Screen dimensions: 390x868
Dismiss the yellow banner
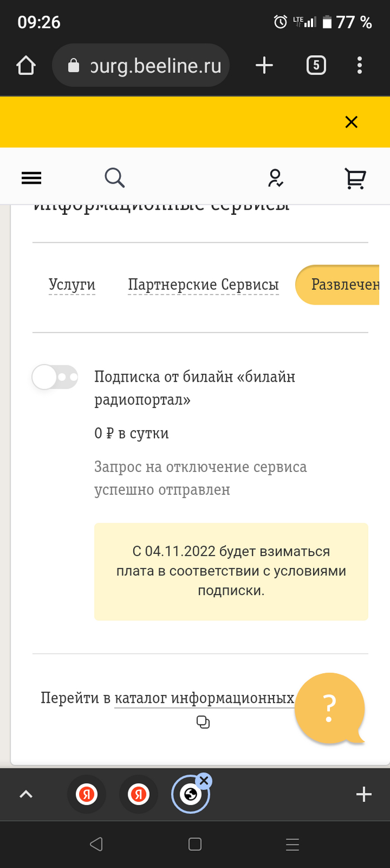pyautogui.click(x=351, y=122)
